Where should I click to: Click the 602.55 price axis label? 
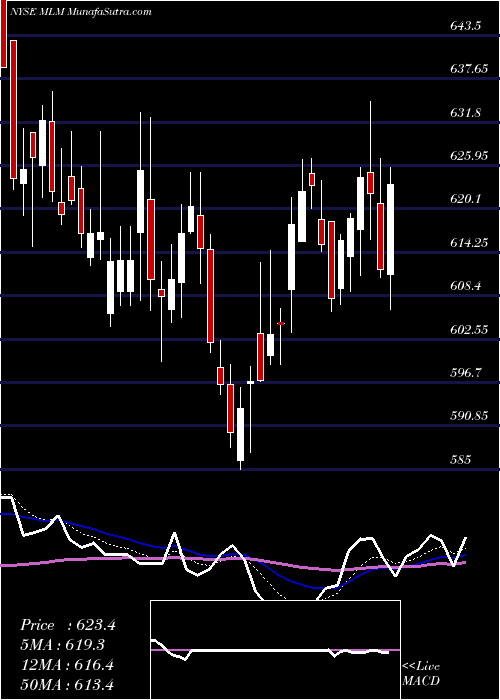tap(468, 329)
